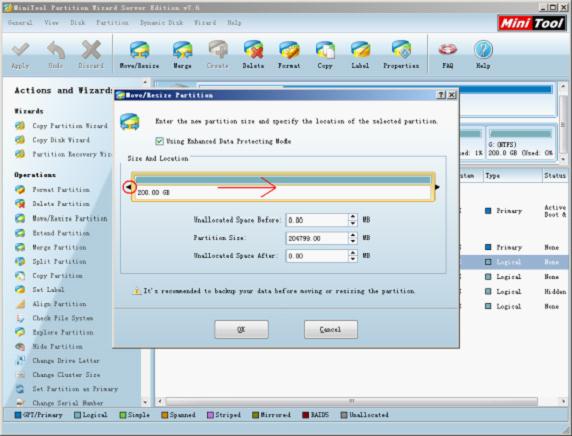Image resolution: width=572 pixels, height=436 pixels.
Task: Choose Change Cluster Size operation
Action: pos(58,375)
